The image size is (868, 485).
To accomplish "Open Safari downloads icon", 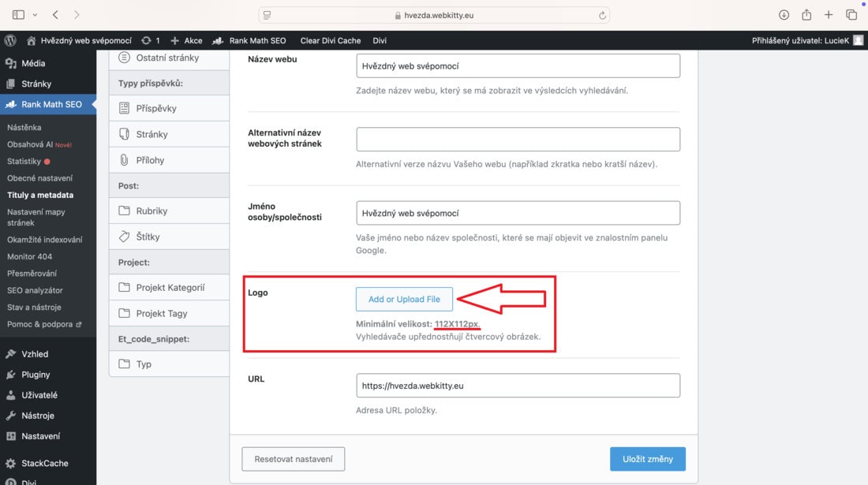I will coord(784,15).
